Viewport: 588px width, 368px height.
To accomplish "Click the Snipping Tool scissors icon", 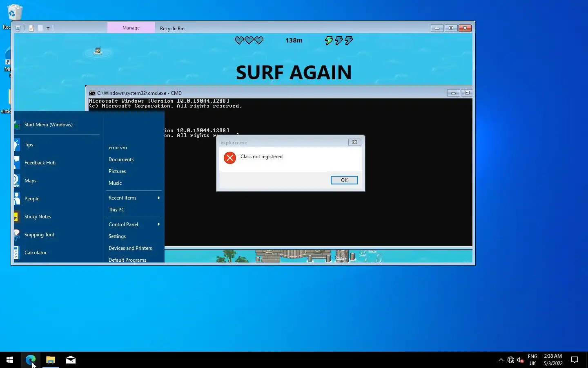I will pyautogui.click(x=17, y=235).
